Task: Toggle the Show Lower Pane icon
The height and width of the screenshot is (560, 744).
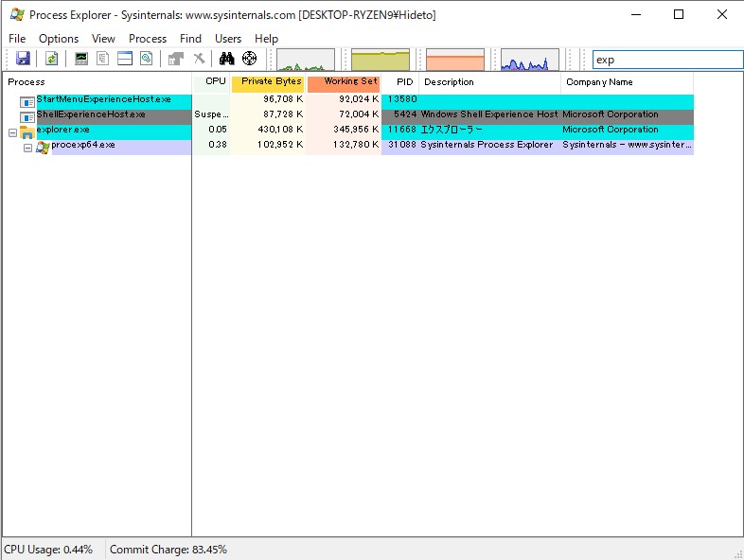Action: [x=125, y=59]
